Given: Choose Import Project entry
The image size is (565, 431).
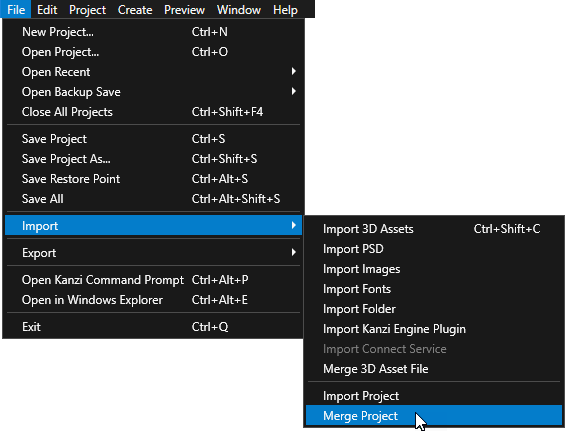Looking at the screenshot, I should [x=434, y=396].
